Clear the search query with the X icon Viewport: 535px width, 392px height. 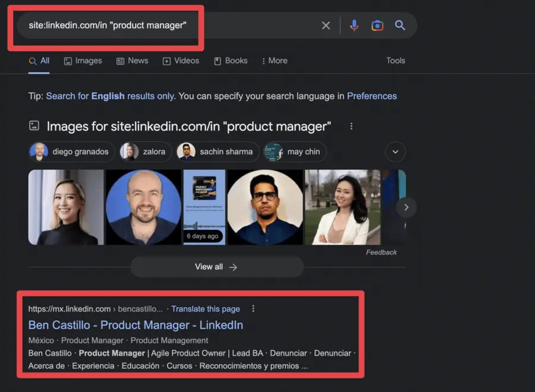pyautogui.click(x=326, y=25)
